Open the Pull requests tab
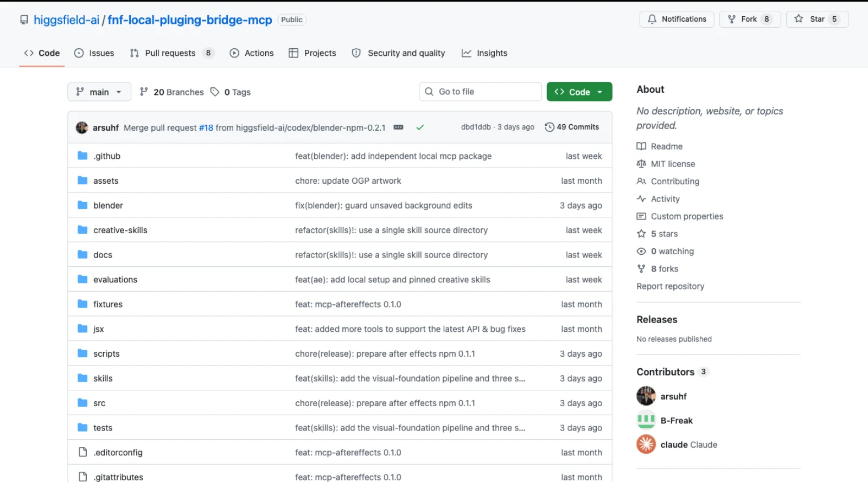The image size is (868, 482). 172,53
